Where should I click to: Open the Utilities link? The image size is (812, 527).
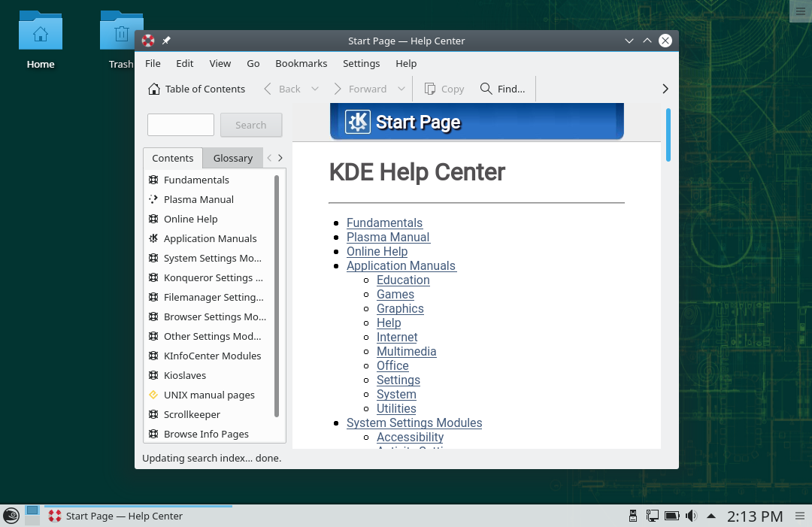(396, 408)
